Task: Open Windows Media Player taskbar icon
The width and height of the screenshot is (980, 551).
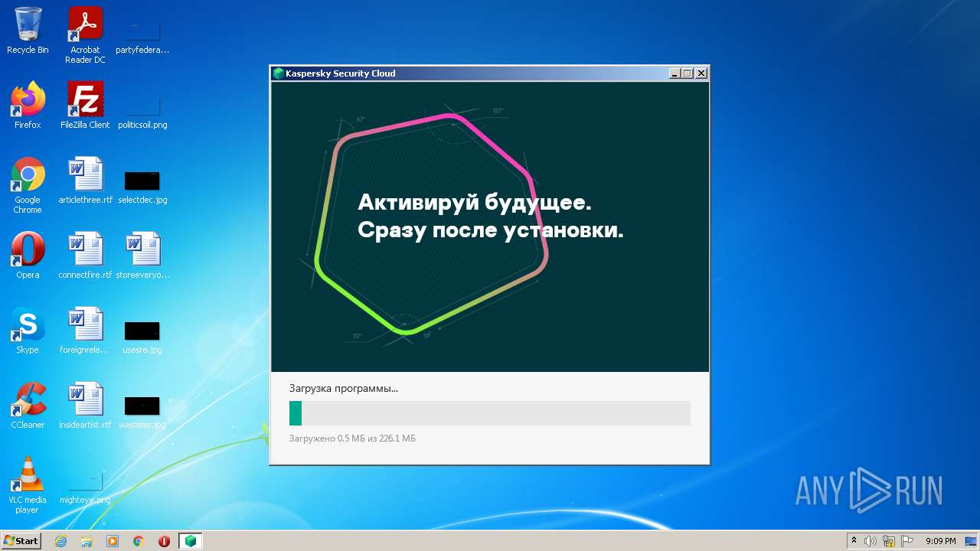Action: click(x=113, y=541)
